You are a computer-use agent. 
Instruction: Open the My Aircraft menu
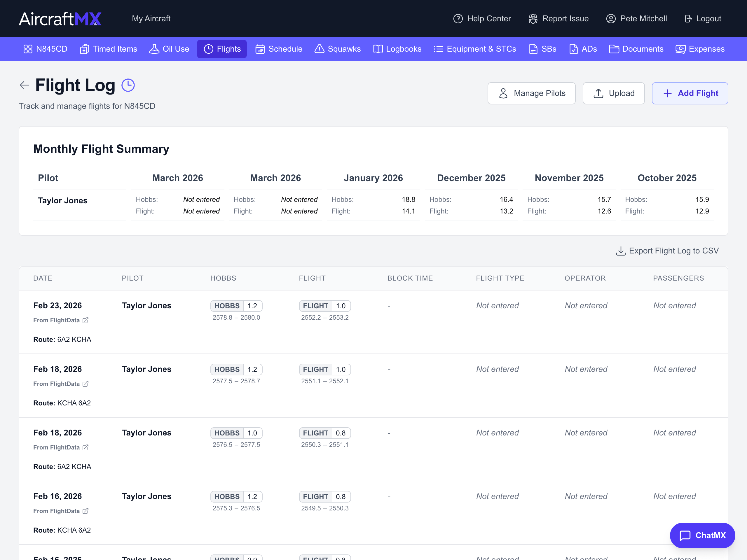click(151, 19)
